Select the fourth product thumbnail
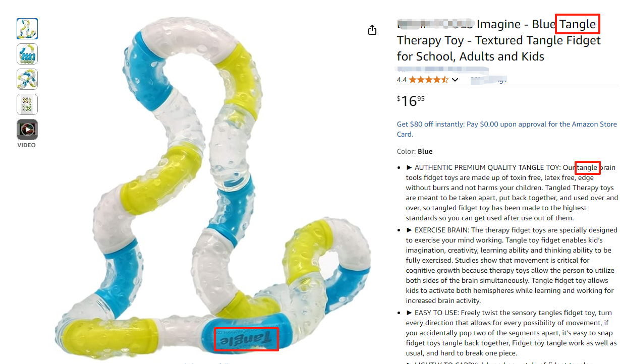The width and height of the screenshot is (620, 364). coord(27,104)
